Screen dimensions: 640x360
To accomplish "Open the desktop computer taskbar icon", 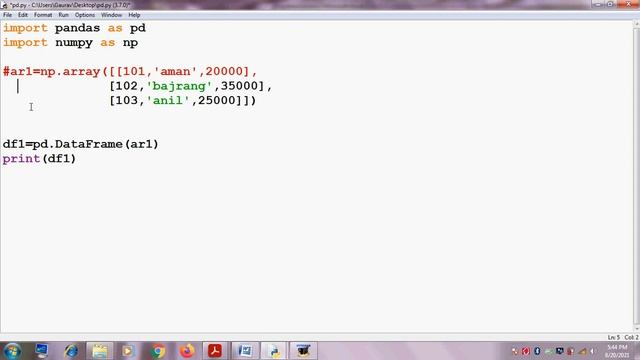I will pyautogui.click(x=42, y=351).
